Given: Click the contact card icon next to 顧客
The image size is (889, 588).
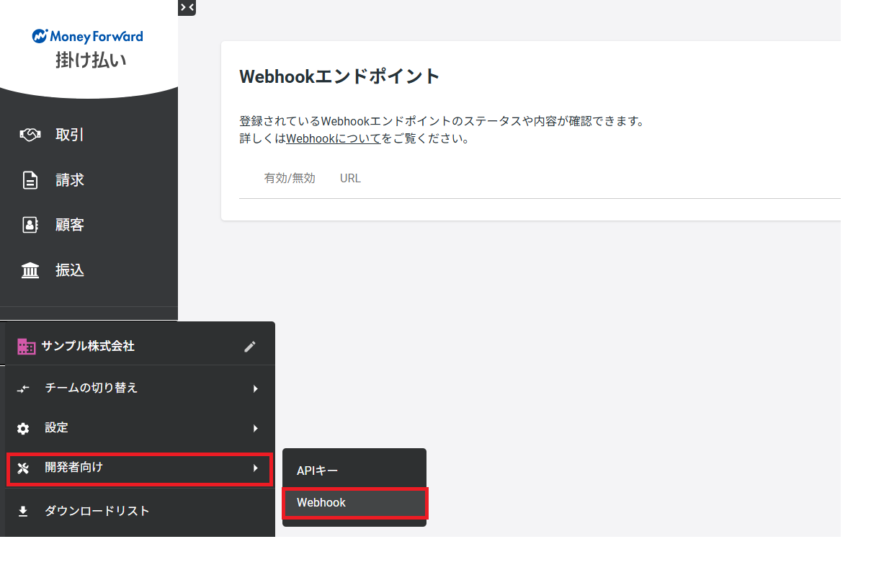Looking at the screenshot, I should 30,225.
